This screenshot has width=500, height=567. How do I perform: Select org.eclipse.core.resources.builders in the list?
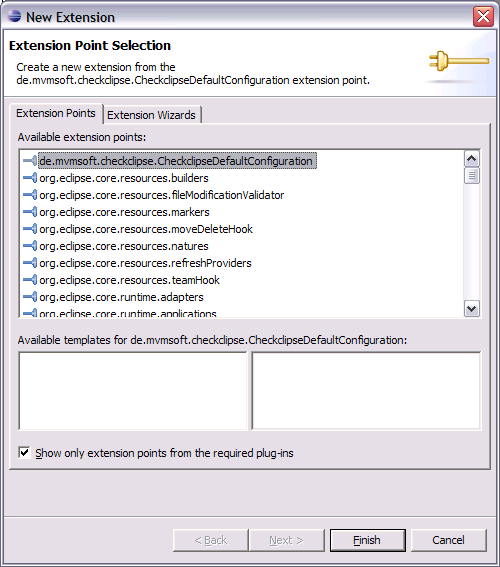pos(124,178)
